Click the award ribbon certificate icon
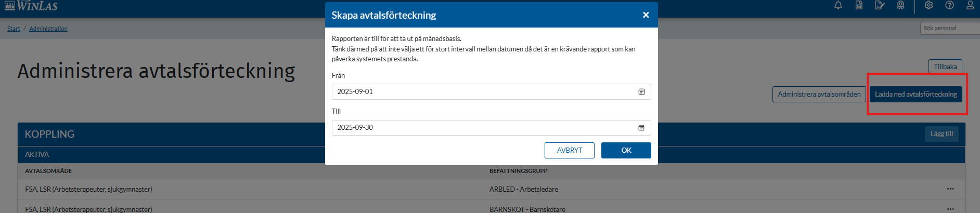980x213 pixels. [x=900, y=5]
